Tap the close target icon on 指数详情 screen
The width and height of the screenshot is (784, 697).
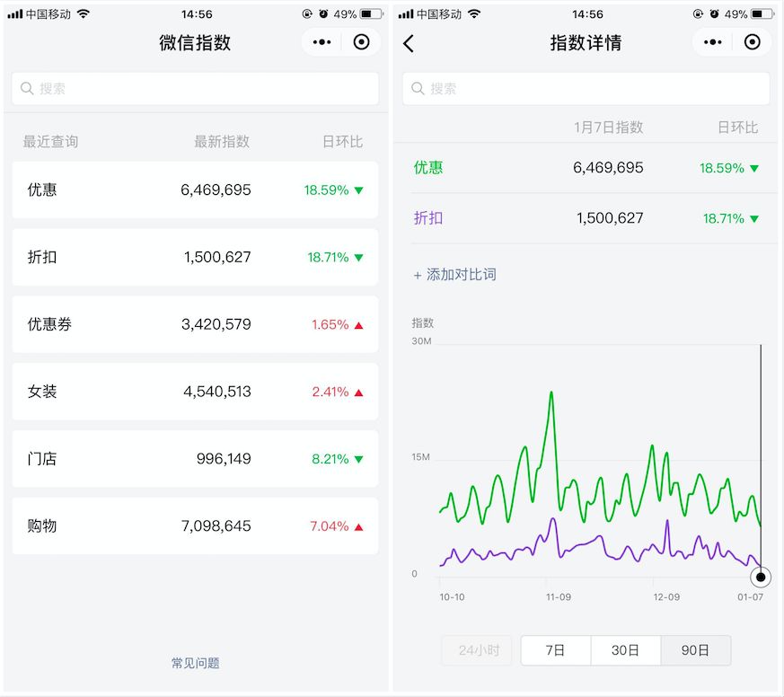pos(752,42)
